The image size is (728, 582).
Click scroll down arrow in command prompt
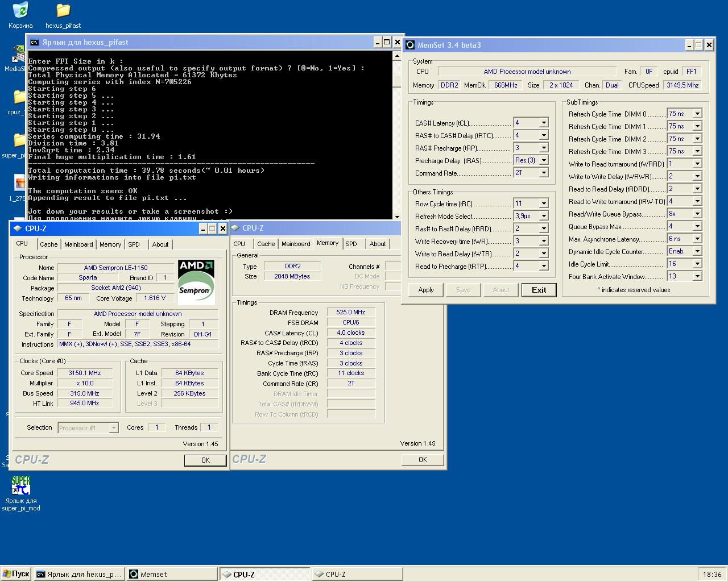398,215
